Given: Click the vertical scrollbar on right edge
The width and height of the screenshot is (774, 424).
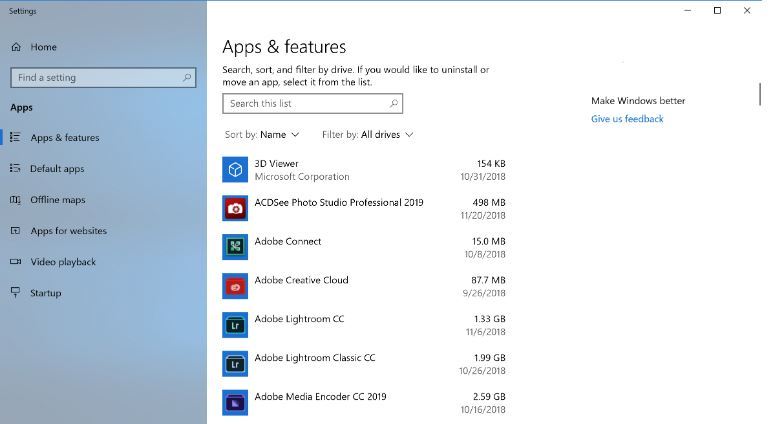Looking at the screenshot, I should point(761,94).
